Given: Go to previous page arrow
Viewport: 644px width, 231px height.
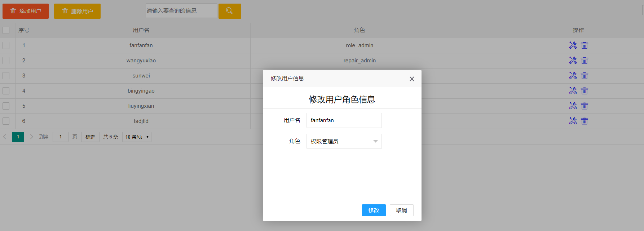Looking at the screenshot, I should tap(5, 137).
